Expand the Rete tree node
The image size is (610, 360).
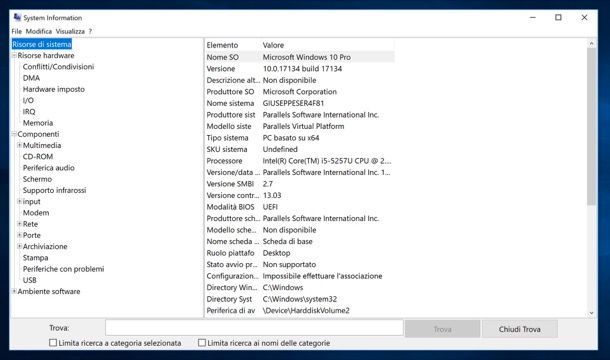click(19, 224)
